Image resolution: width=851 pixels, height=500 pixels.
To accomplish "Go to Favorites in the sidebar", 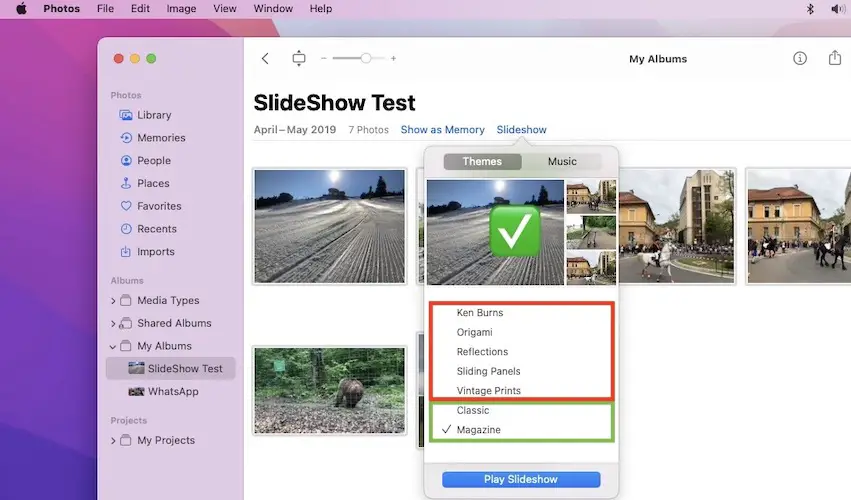I will [159, 206].
